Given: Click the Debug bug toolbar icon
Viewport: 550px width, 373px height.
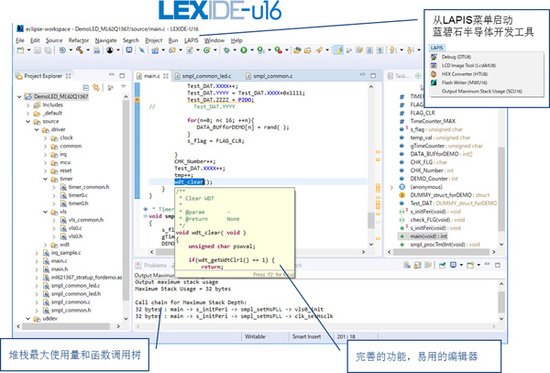Looking at the screenshot, I should pos(227,51).
